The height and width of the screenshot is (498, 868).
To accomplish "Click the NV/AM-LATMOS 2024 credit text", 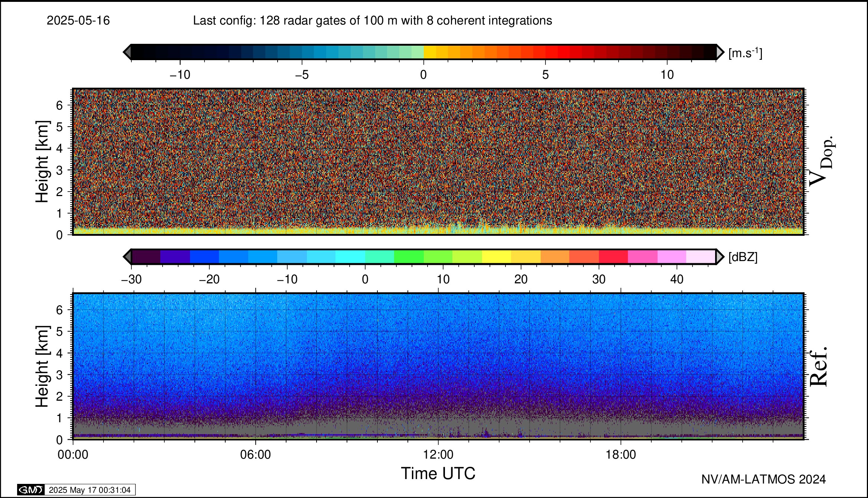I will 763,479.
